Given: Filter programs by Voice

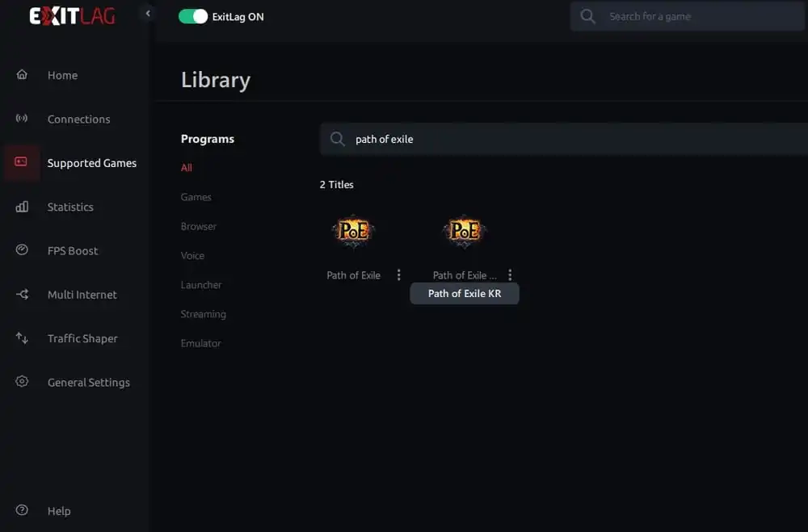Looking at the screenshot, I should click(x=192, y=255).
